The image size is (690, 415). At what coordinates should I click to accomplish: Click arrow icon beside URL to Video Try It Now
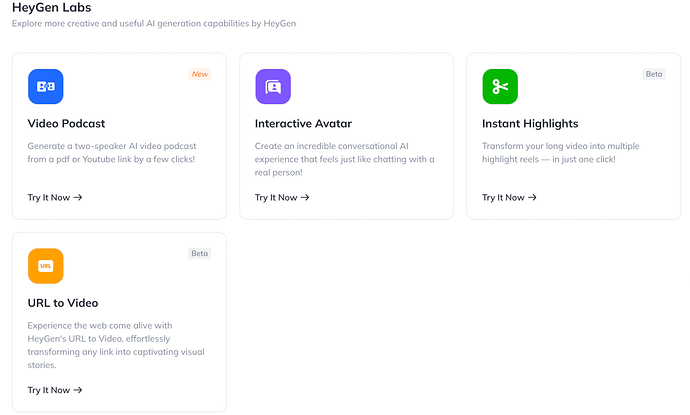coord(78,390)
